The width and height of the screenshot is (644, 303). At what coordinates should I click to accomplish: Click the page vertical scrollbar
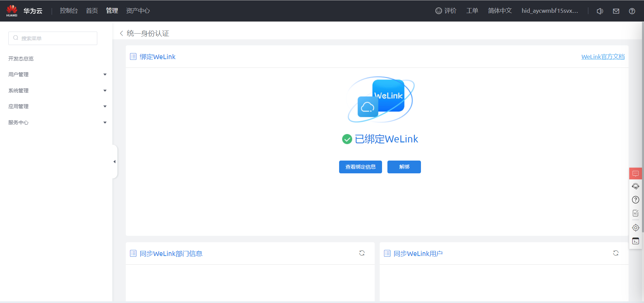point(643,128)
